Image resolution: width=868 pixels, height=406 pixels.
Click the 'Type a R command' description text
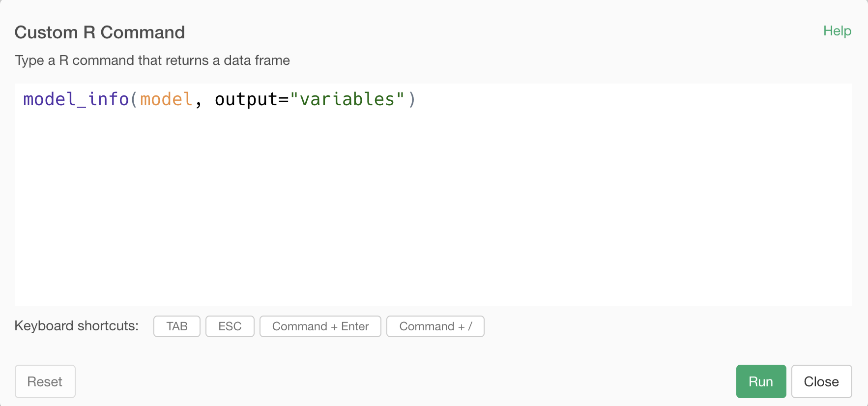pyautogui.click(x=152, y=60)
